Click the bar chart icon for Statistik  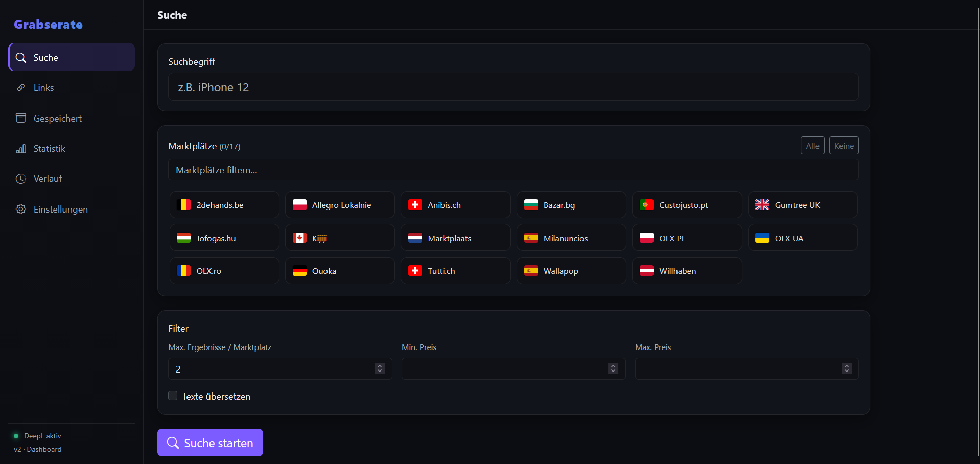pos(21,149)
